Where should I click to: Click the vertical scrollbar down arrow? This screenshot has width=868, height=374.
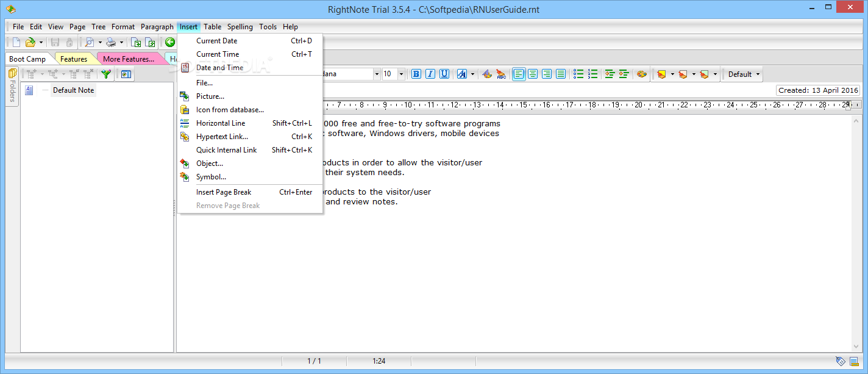pyautogui.click(x=856, y=347)
